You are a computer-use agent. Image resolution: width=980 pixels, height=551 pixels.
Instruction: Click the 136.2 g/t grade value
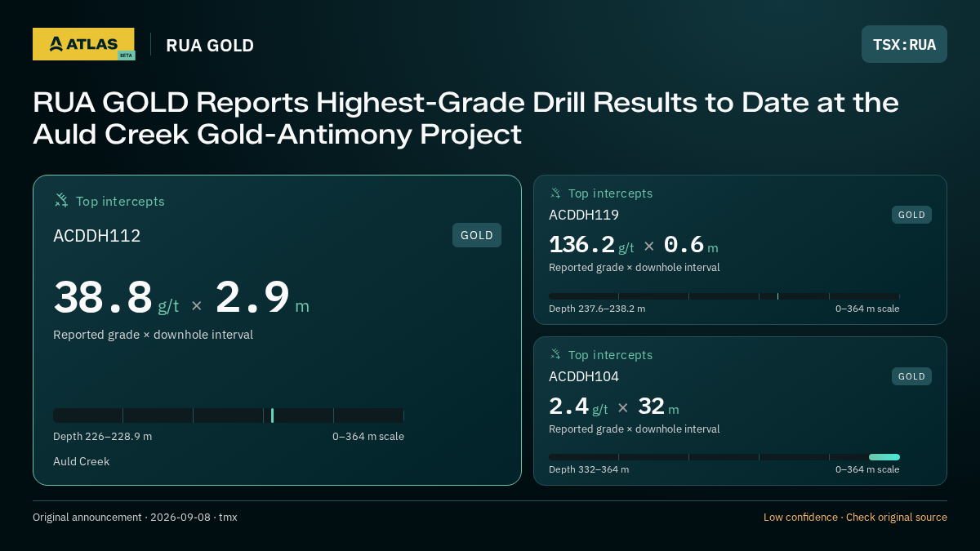coord(591,245)
